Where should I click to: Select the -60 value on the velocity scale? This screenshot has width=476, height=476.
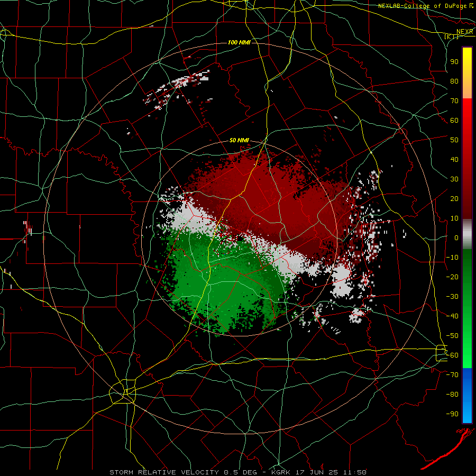(x=452, y=355)
